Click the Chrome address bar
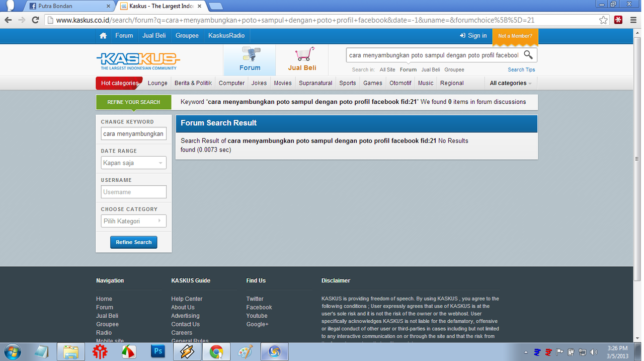This screenshot has width=644, height=361. click(x=322, y=20)
